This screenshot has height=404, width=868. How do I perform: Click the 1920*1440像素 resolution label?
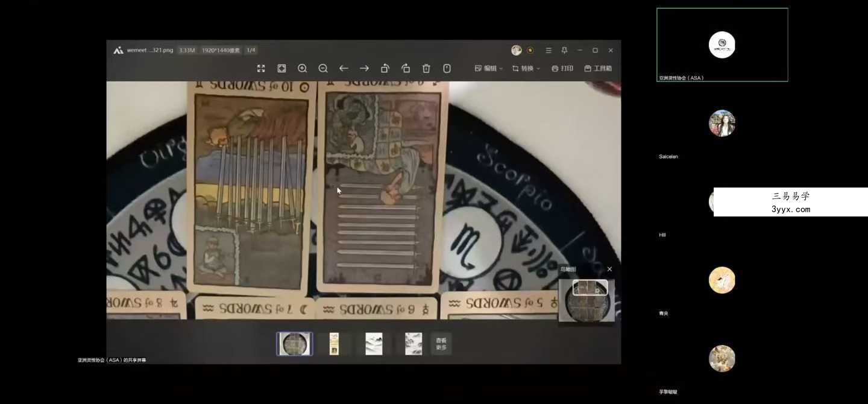pos(221,50)
